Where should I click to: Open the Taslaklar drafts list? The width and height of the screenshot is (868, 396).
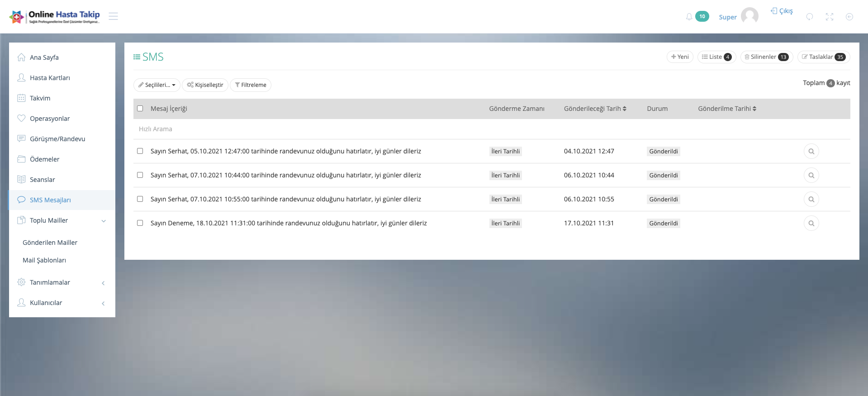coord(823,57)
